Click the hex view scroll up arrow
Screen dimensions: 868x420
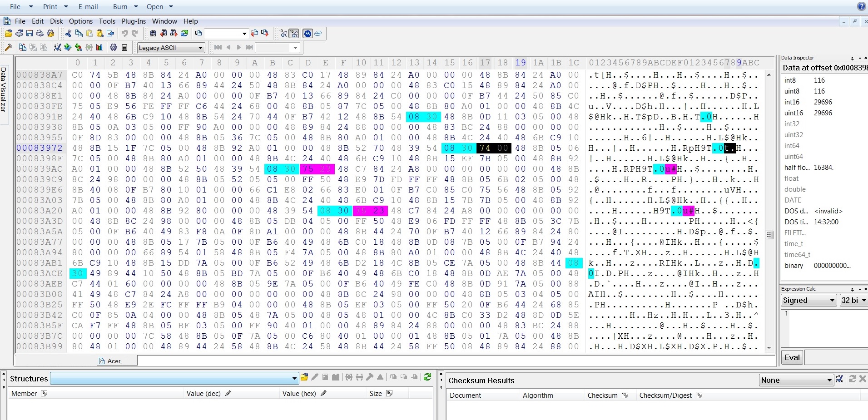(x=769, y=74)
